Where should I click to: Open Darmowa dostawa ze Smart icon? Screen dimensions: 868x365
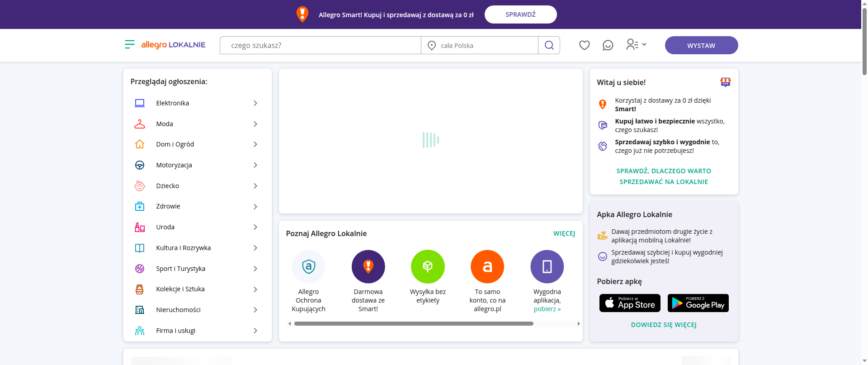point(368,267)
